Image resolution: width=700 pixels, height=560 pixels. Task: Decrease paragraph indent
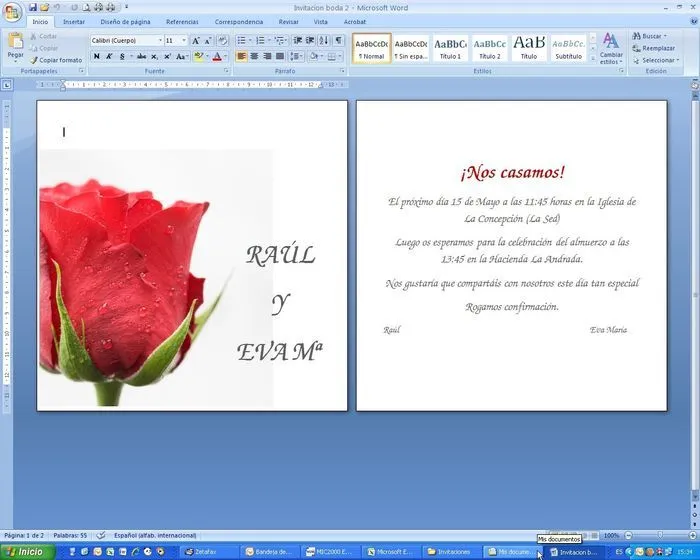click(298, 41)
